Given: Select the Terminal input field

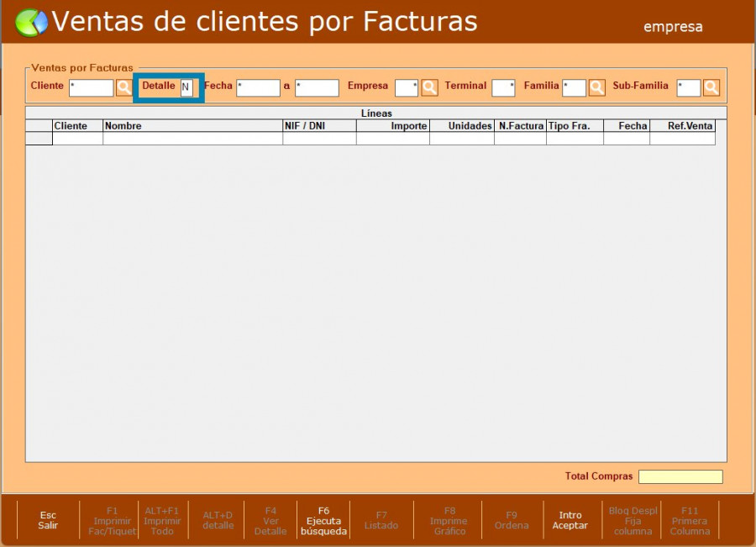Looking at the screenshot, I should click(503, 87).
